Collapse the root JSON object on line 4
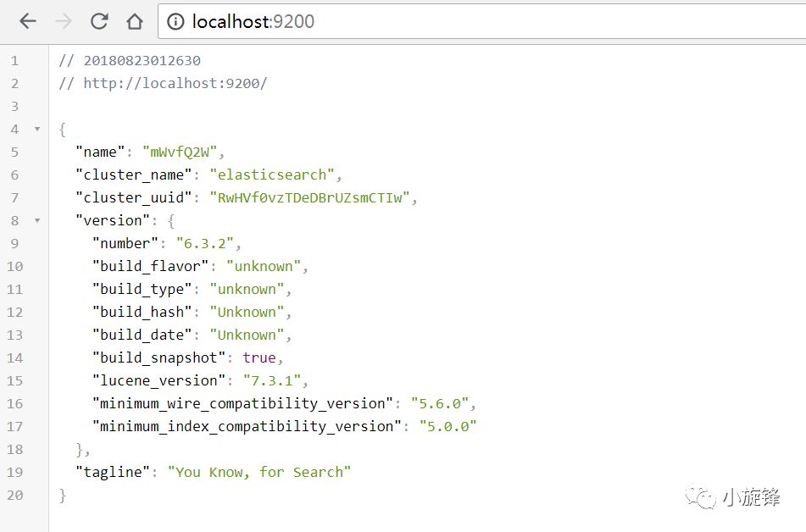This screenshot has width=806, height=532. pyautogui.click(x=37, y=129)
